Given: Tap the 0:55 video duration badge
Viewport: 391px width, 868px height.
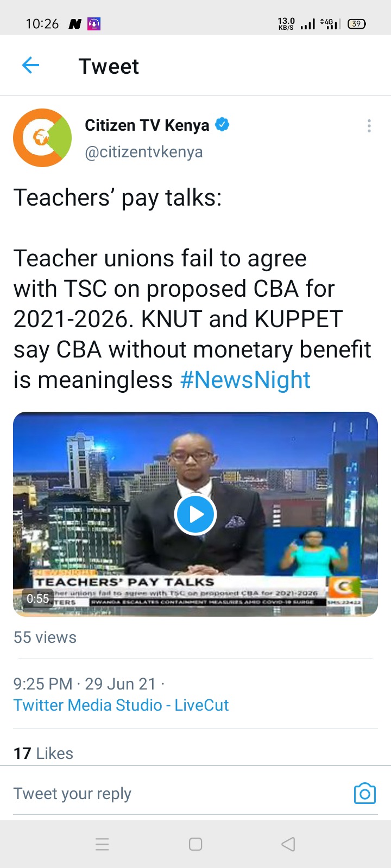Looking at the screenshot, I should [38, 598].
